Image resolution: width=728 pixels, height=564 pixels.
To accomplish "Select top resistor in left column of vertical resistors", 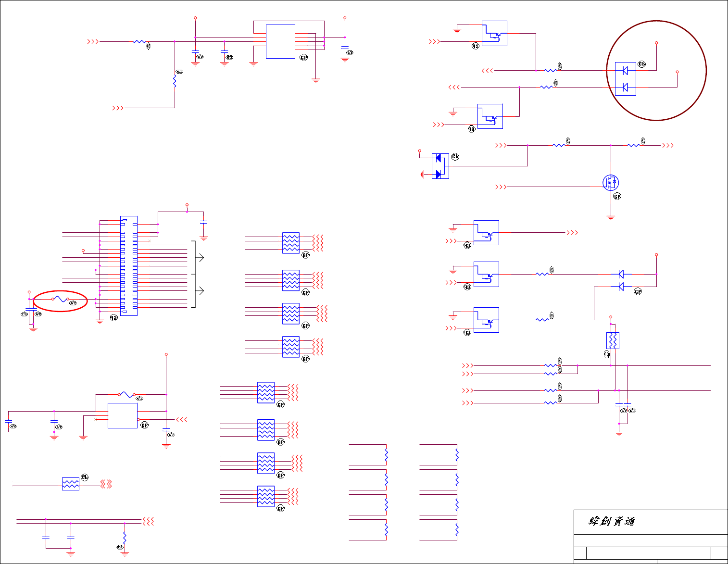I will [x=386, y=455].
